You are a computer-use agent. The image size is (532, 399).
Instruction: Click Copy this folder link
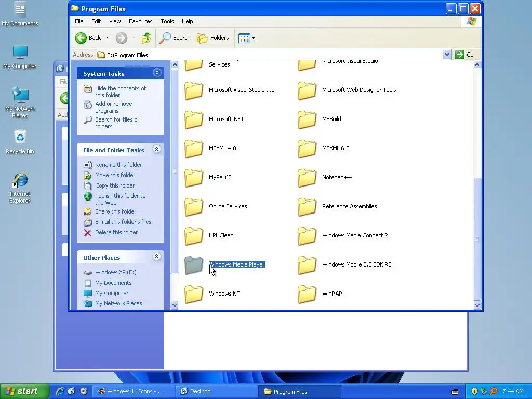pos(115,185)
